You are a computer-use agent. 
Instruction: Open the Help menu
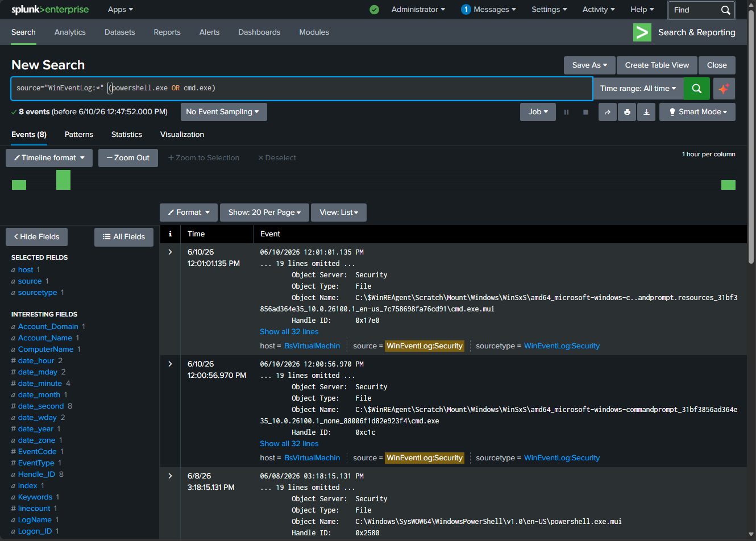[642, 10]
